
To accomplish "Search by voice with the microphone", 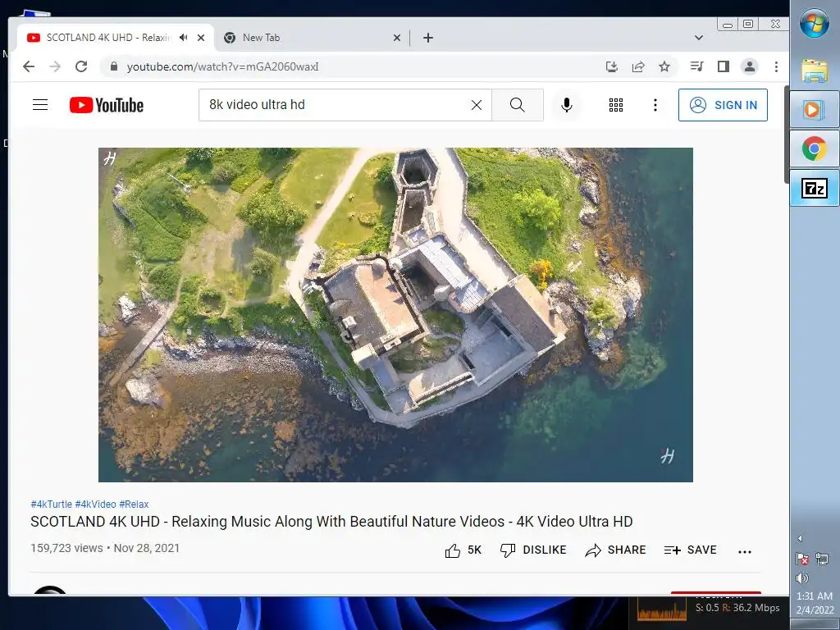I will click(567, 105).
